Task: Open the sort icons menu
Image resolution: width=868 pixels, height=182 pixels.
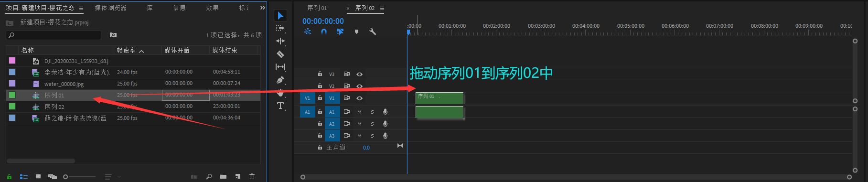Action: 108,177
